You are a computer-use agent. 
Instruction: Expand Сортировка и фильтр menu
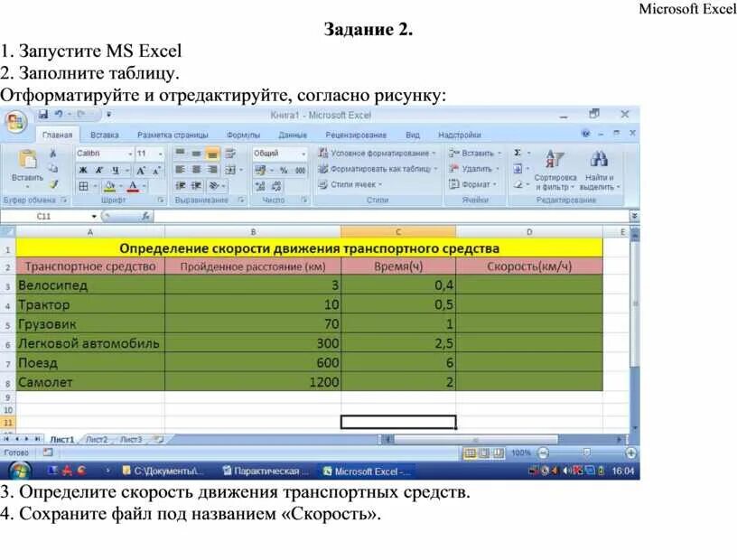point(555,170)
